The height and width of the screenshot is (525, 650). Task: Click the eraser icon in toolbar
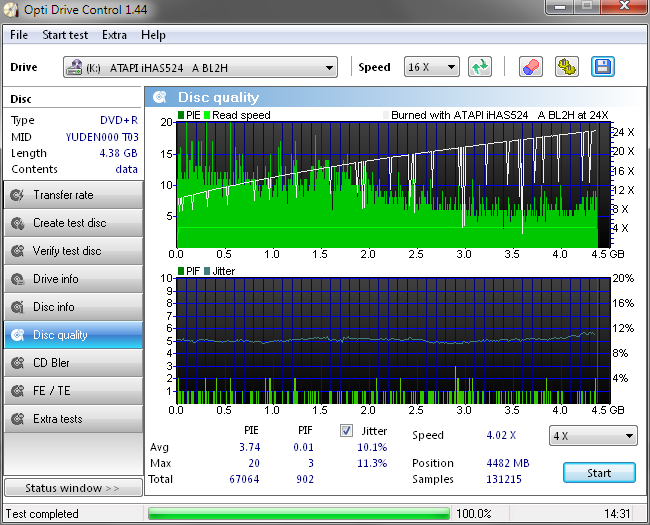(531, 67)
